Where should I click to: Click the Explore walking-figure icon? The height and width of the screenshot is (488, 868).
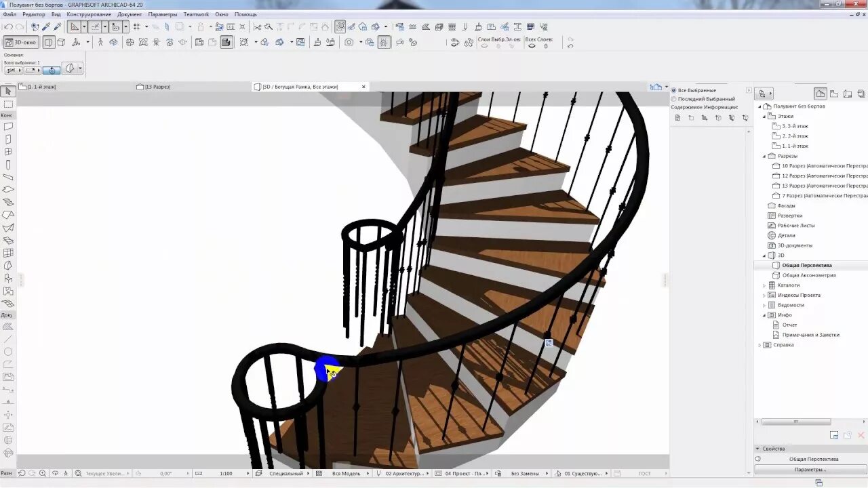(100, 42)
